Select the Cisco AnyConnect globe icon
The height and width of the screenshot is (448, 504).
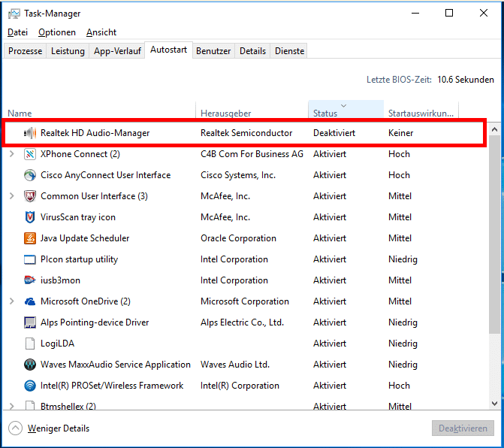pos(30,175)
